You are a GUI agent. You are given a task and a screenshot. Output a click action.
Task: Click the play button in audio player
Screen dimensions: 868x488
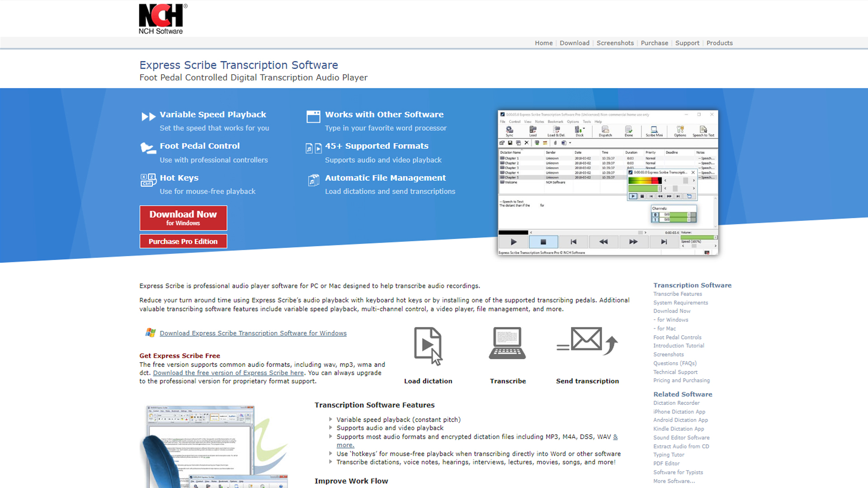pyautogui.click(x=514, y=242)
